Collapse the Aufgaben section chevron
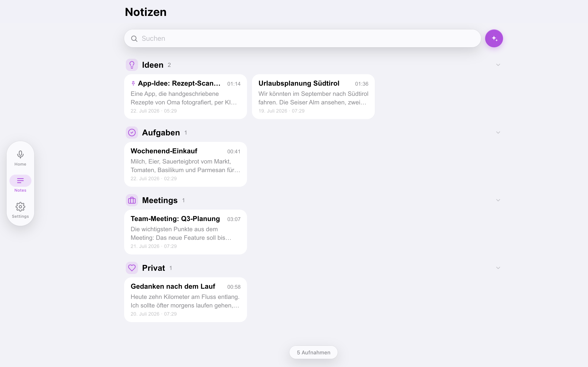Image resolution: width=588 pixels, height=367 pixels. [x=498, y=133]
